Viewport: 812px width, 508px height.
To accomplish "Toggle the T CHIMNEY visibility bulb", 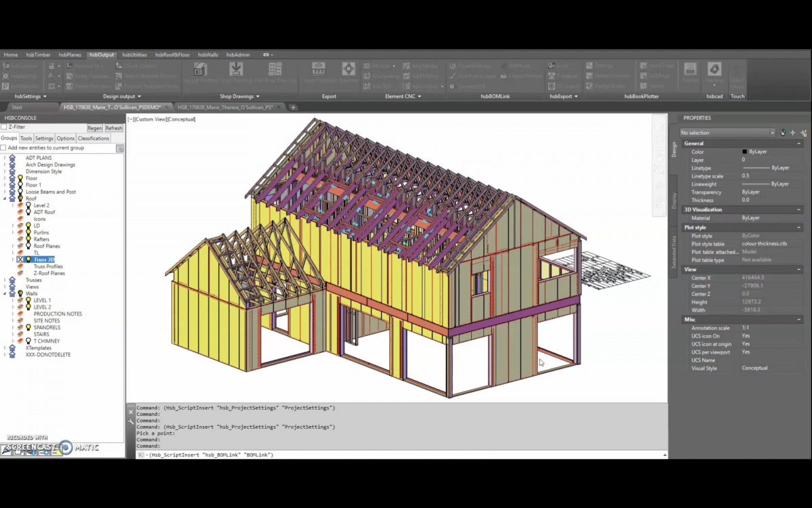I will coord(28,341).
